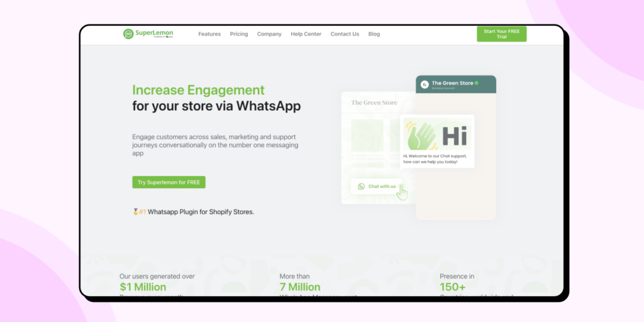Viewport: 644px width, 322px height.
Task: Visit the Blog link
Action: 374,34
